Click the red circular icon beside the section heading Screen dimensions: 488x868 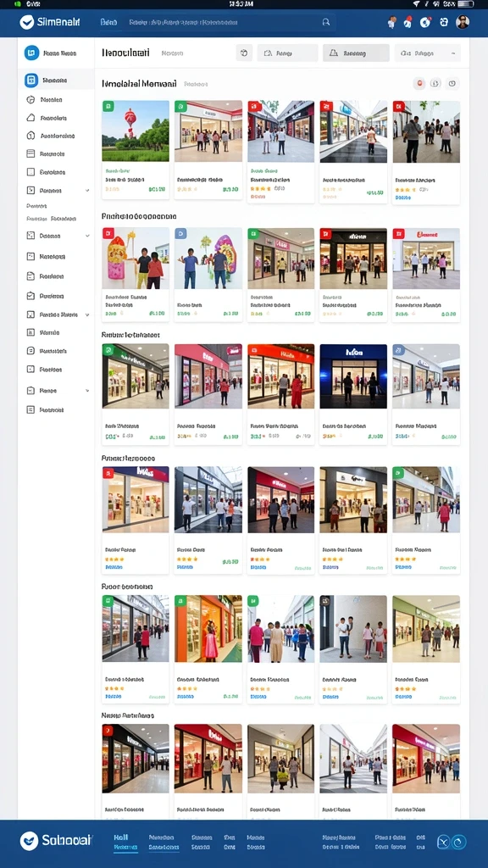[419, 84]
